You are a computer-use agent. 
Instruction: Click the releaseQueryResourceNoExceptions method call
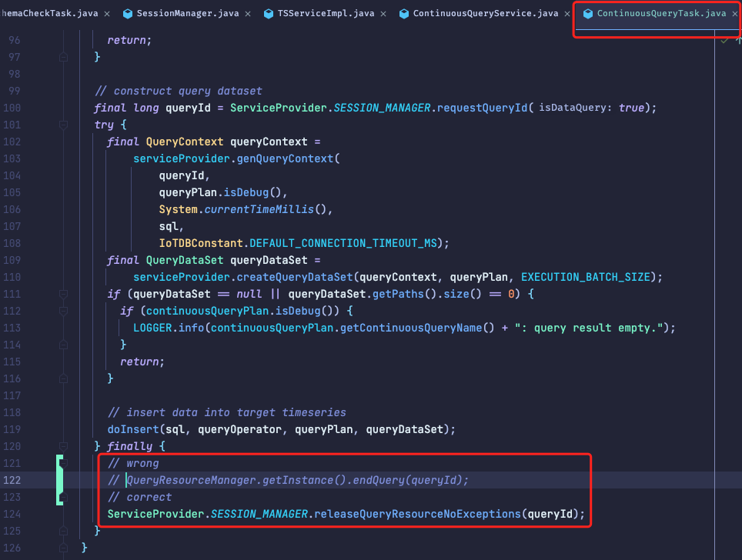(417, 514)
